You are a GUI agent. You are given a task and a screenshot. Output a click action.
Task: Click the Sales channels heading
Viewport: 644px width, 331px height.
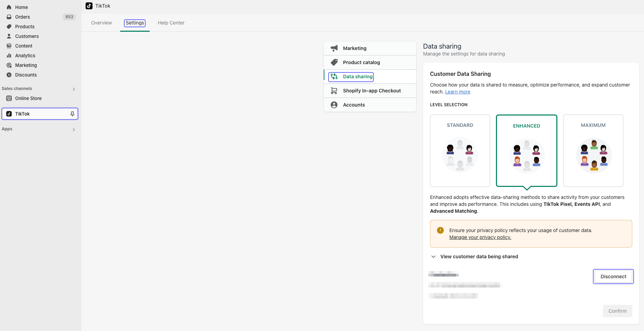[x=17, y=89]
